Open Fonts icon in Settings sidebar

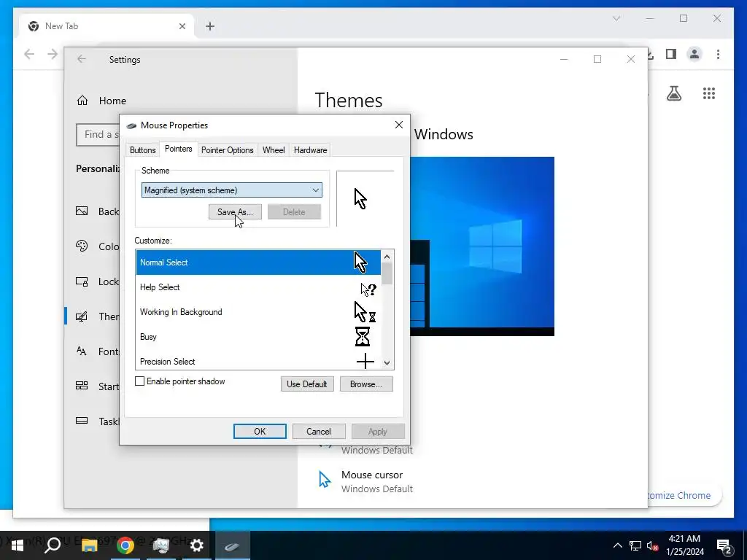[x=82, y=351]
